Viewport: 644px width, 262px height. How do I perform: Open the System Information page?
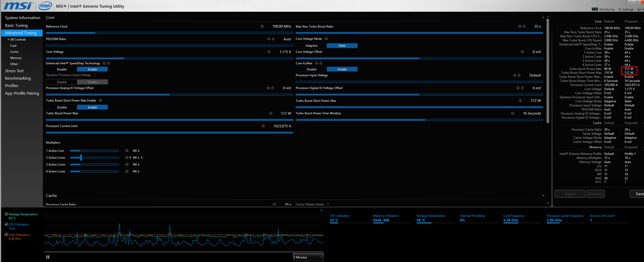22,18
